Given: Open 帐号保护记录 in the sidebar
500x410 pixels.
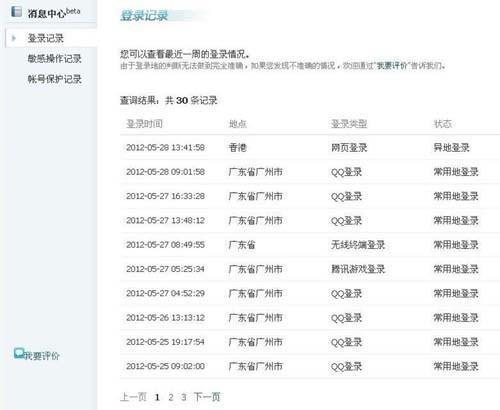Looking at the screenshot, I should [55, 79].
